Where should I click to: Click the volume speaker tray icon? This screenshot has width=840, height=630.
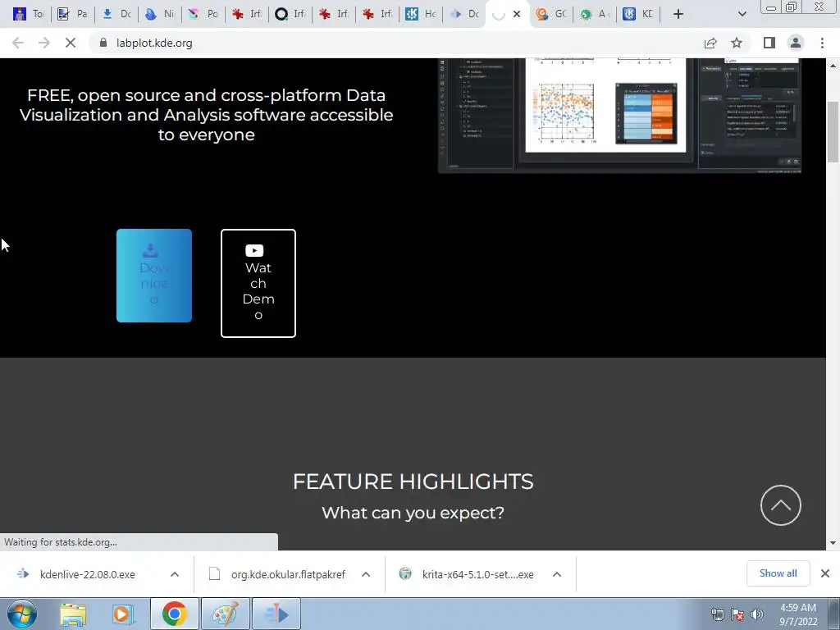coord(756,614)
